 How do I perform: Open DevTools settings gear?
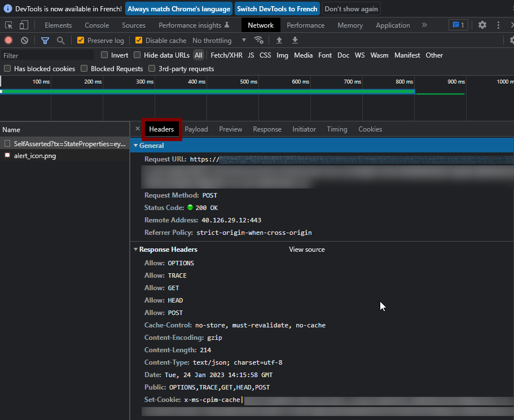[482, 25]
